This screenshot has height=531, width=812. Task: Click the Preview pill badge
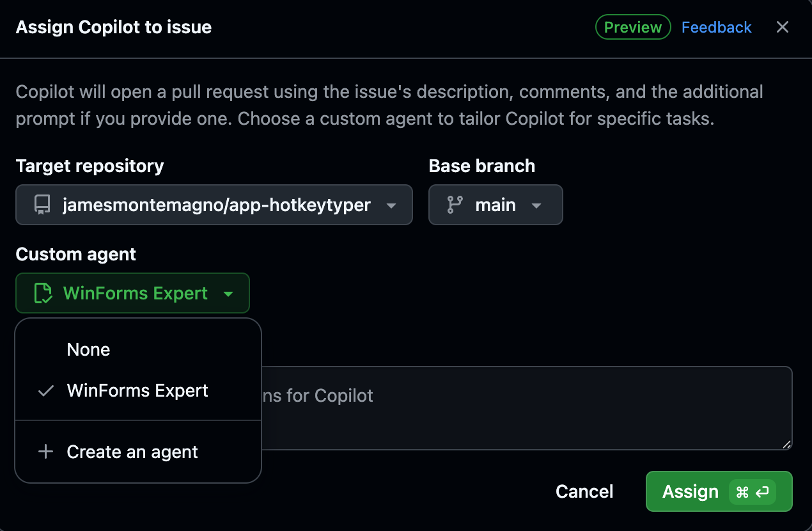click(633, 27)
